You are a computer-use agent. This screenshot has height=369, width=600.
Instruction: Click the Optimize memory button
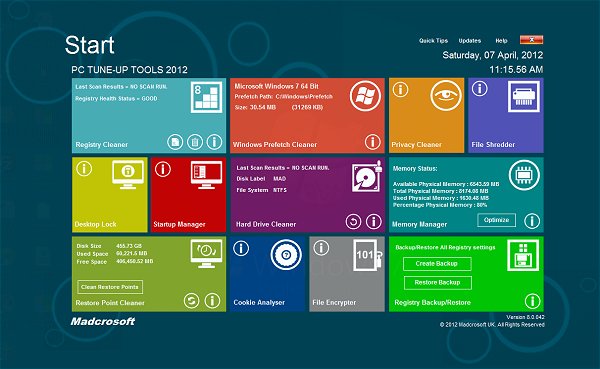(496, 220)
